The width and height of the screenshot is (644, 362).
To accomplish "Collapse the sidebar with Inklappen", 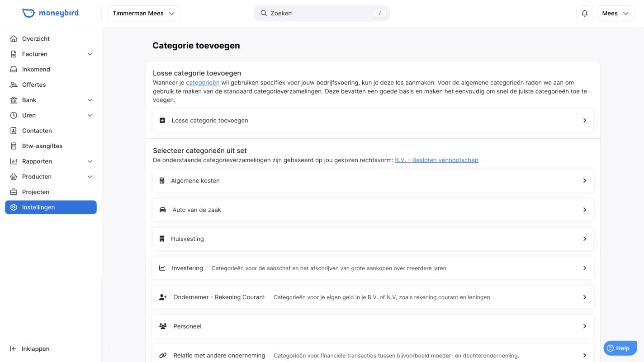I will pyautogui.click(x=31, y=348).
